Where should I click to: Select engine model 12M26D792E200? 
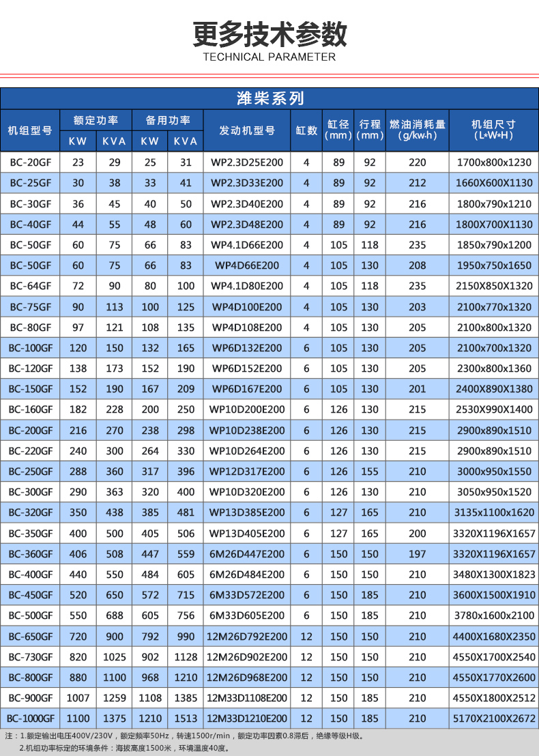(247, 637)
